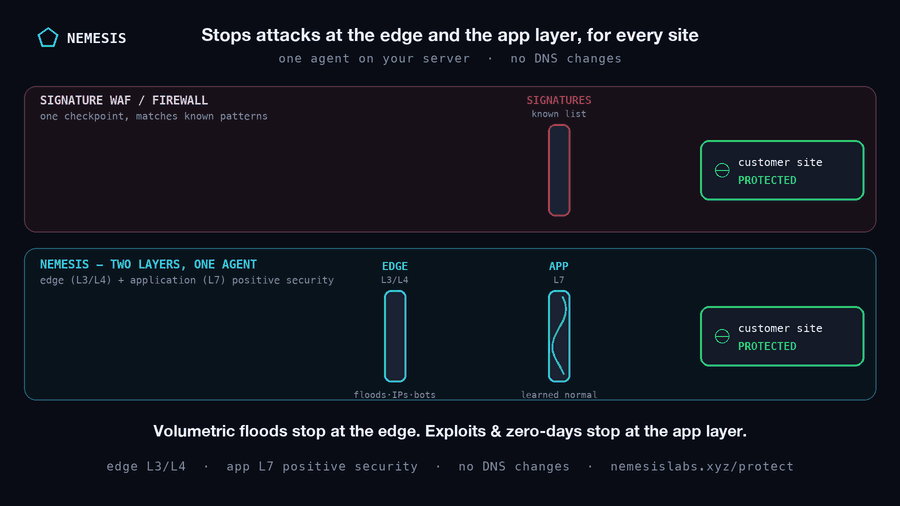Image resolution: width=900 pixels, height=506 pixels.
Task: Click the cyan "APP" label
Action: point(558,266)
